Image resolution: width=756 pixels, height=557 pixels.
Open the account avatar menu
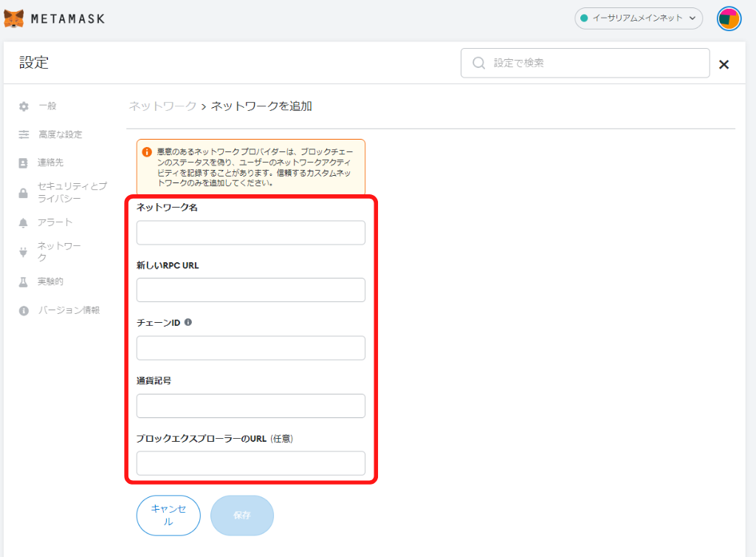click(729, 18)
